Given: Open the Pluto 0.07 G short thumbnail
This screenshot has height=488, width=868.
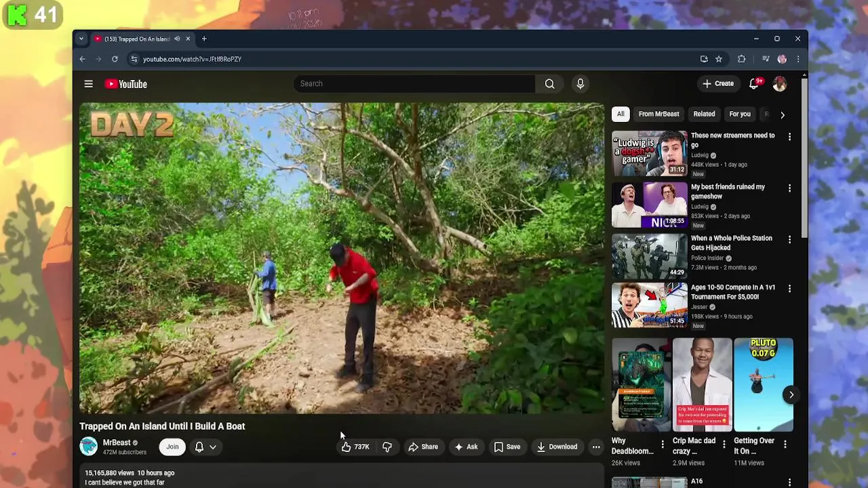Looking at the screenshot, I should [764, 385].
